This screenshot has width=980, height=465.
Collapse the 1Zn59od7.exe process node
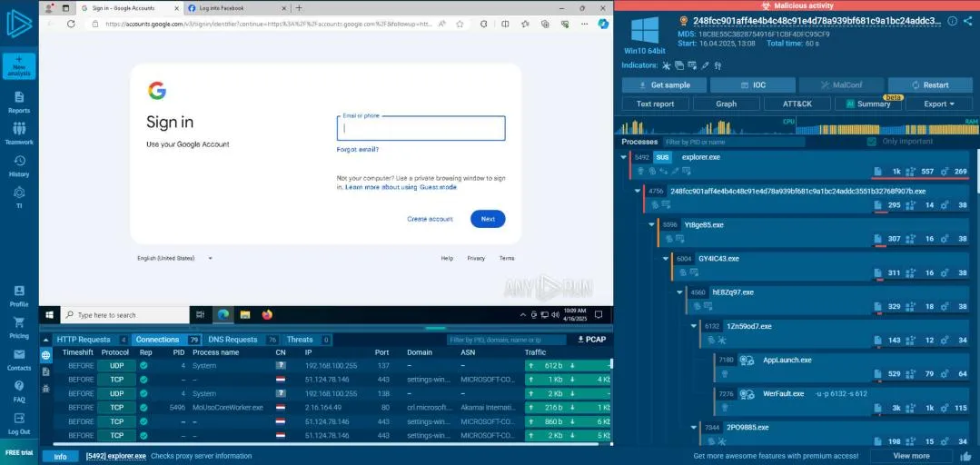[x=694, y=326]
